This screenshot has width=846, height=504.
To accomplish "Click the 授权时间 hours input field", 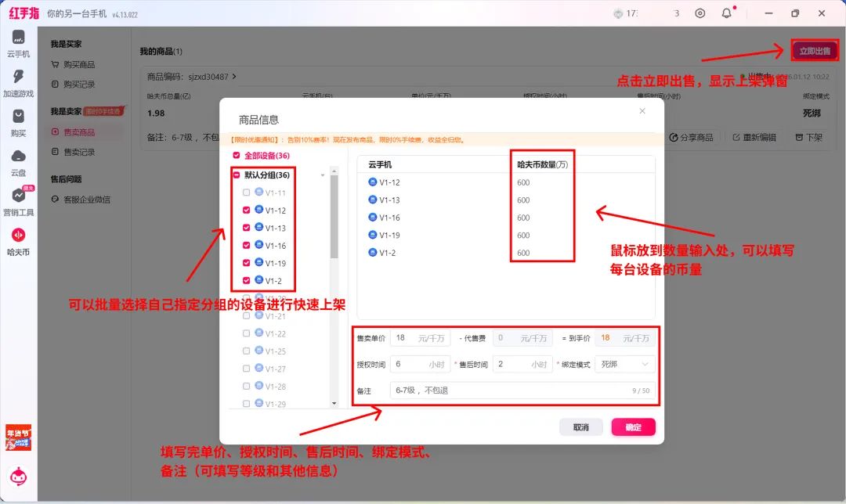I will click(x=420, y=365).
